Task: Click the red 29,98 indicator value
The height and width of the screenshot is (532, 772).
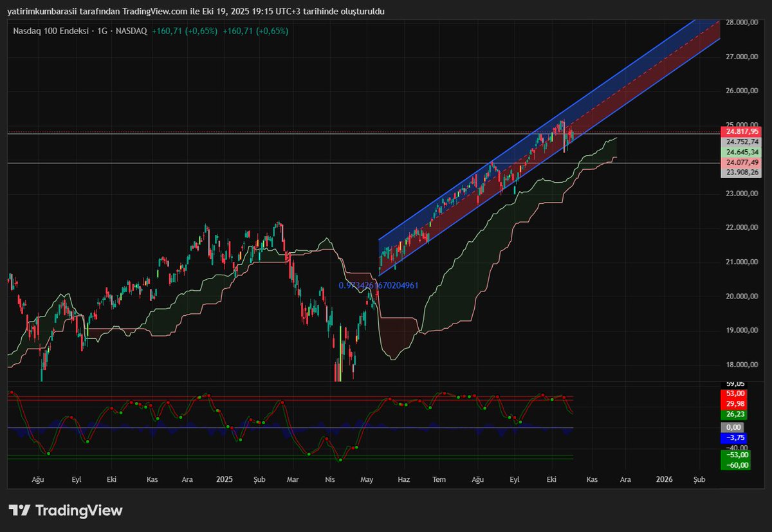Action: [735, 403]
